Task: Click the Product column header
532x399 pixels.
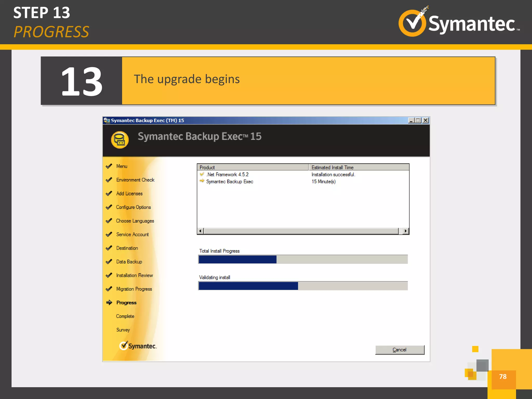Action: [253, 167]
